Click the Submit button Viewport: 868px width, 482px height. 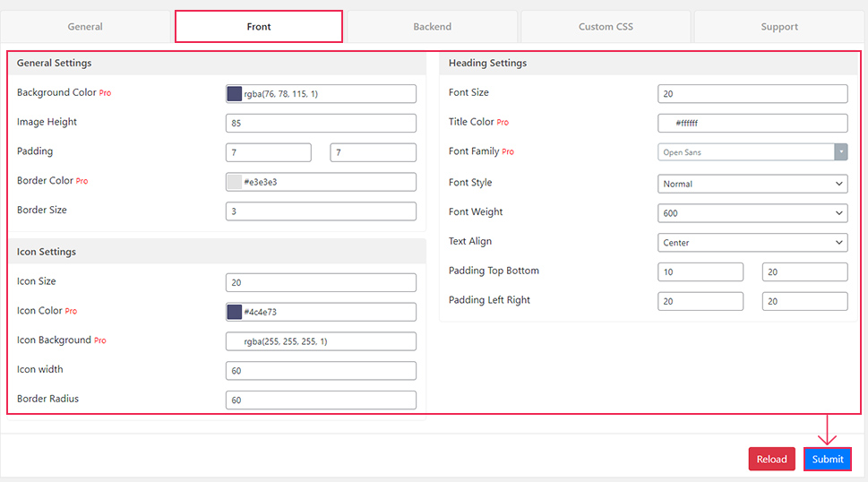pos(828,459)
